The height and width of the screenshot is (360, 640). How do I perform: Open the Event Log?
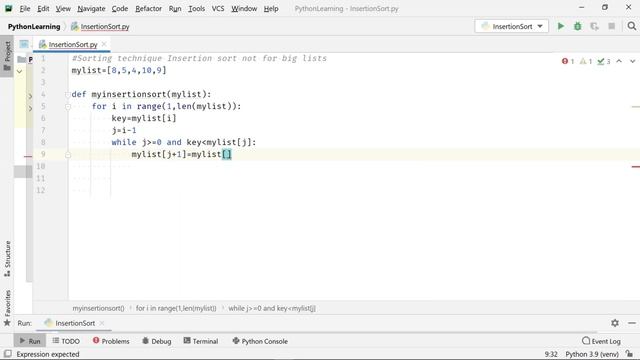tap(601, 341)
